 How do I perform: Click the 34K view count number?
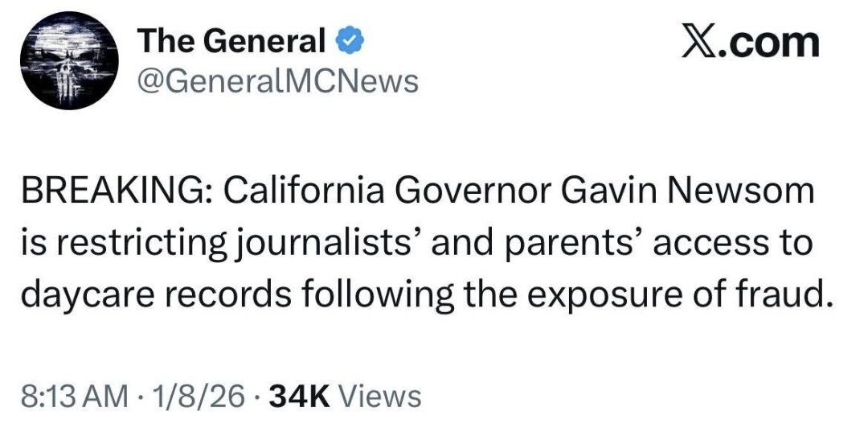click(300, 396)
